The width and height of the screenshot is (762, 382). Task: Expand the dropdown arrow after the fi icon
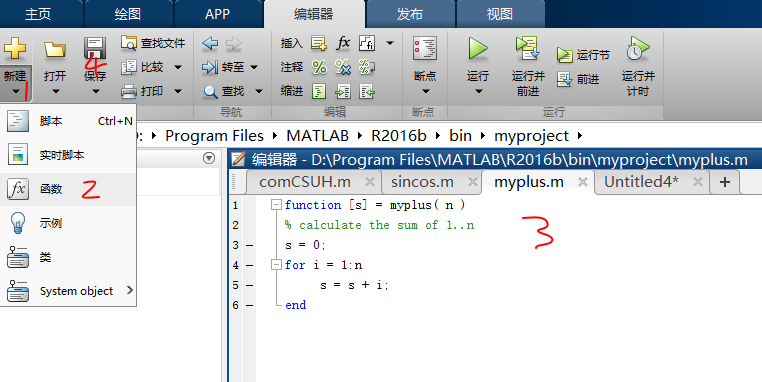(390, 43)
